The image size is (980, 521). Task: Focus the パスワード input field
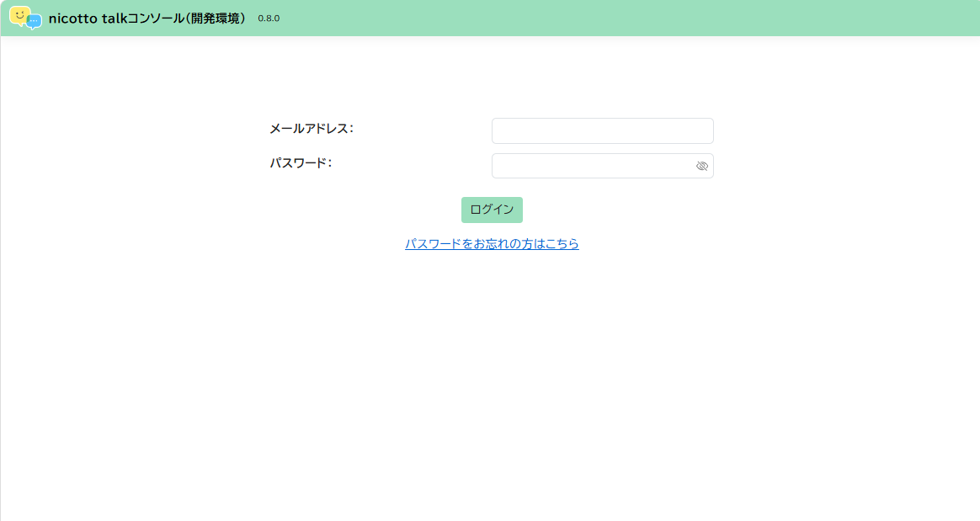point(603,166)
